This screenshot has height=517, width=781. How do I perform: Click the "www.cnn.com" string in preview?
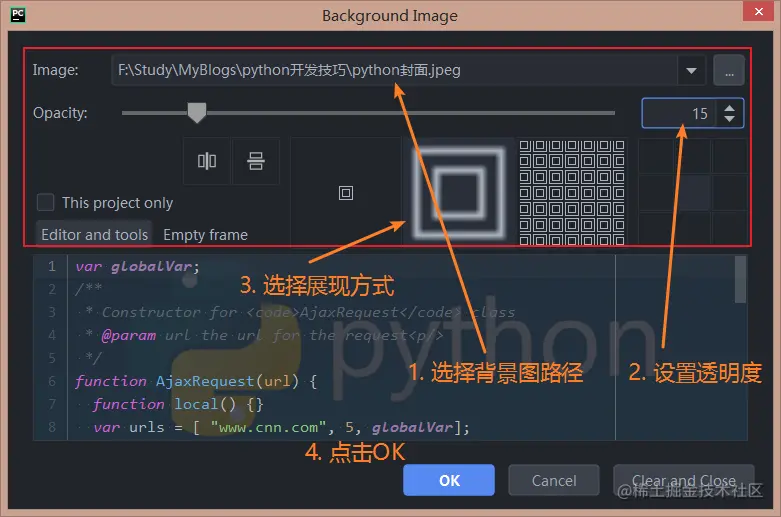[269, 427]
